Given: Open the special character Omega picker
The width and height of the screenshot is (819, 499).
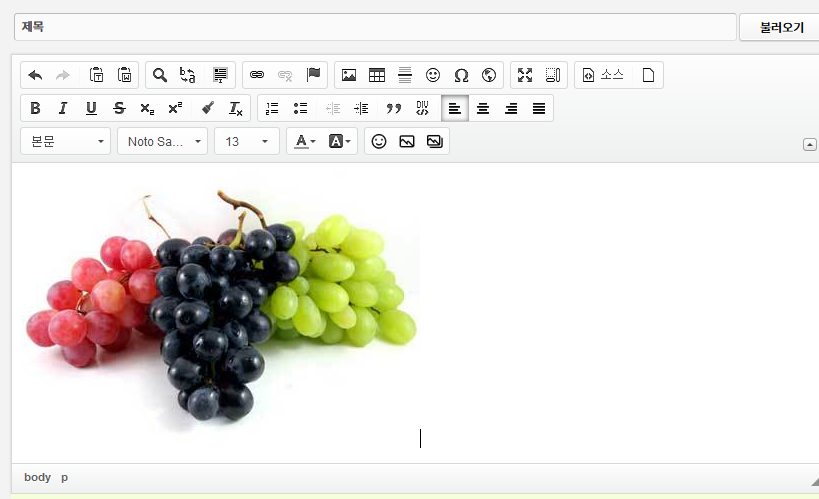Looking at the screenshot, I should 461,75.
